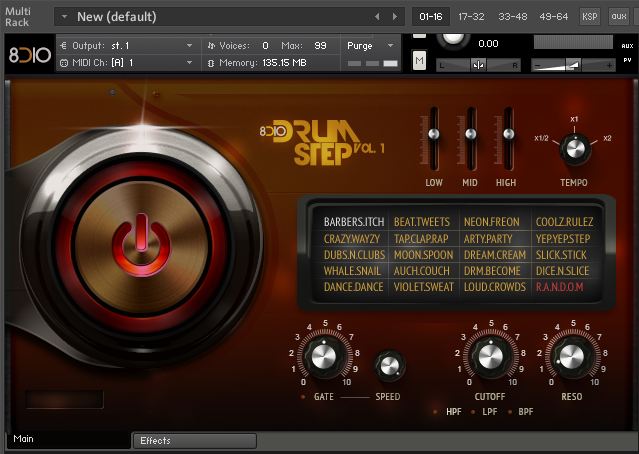Click the MID EQ slider handle
Image resolution: width=639 pixels, height=454 pixels.
(471, 134)
